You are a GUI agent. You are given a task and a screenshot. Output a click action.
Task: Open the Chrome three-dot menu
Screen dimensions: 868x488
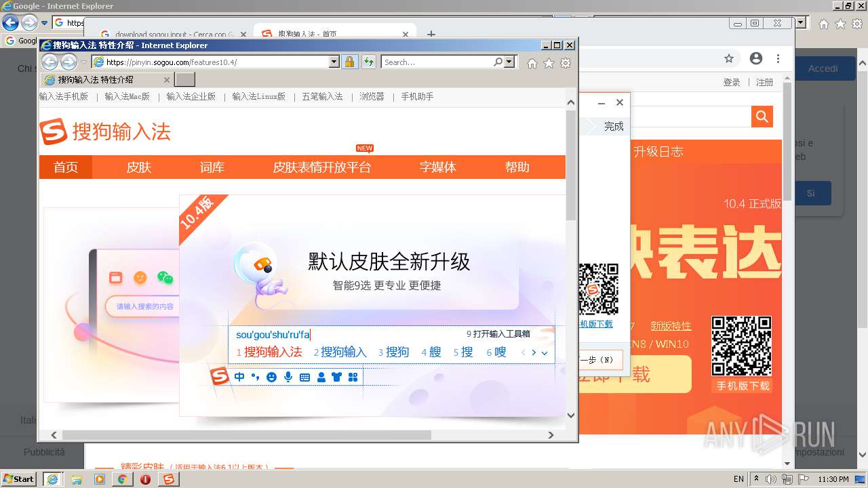778,59
